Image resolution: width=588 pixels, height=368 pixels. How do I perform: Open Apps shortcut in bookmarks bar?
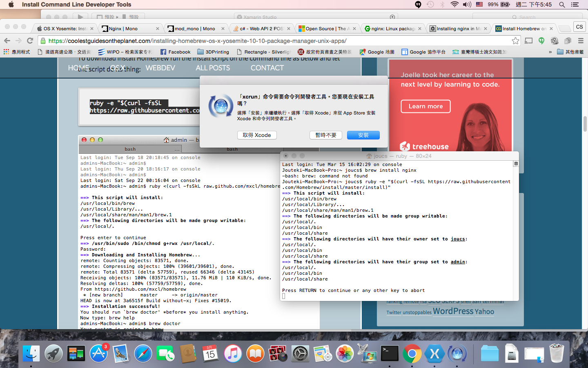click(x=17, y=52)
